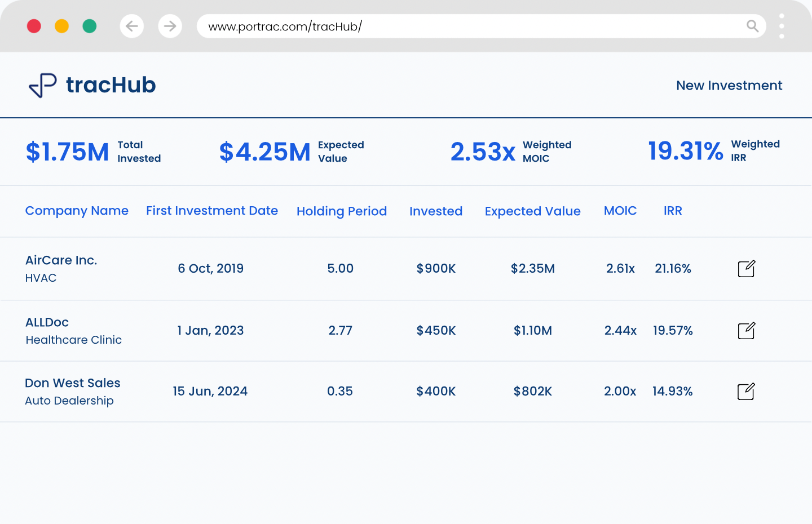Edit the ALLDoc investment row

point(746,331)
